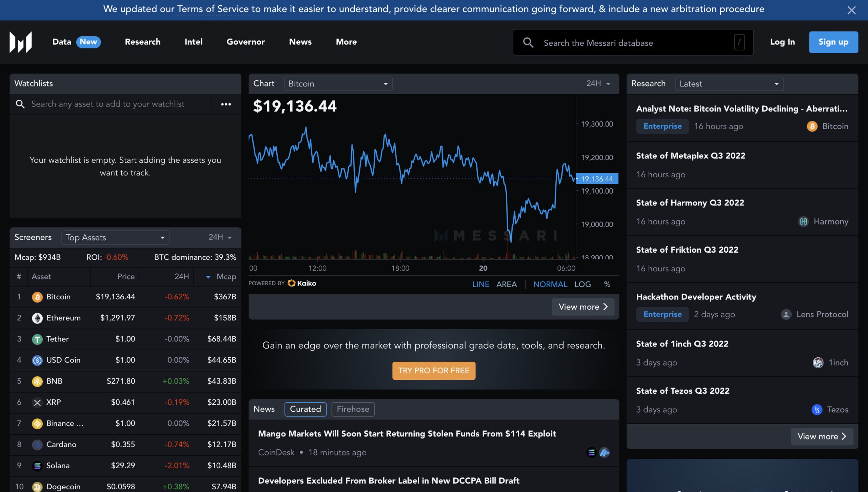This screenshot has width=868, height=492.
Task: Select the Firehose news filter
Action: click(353, 409)
